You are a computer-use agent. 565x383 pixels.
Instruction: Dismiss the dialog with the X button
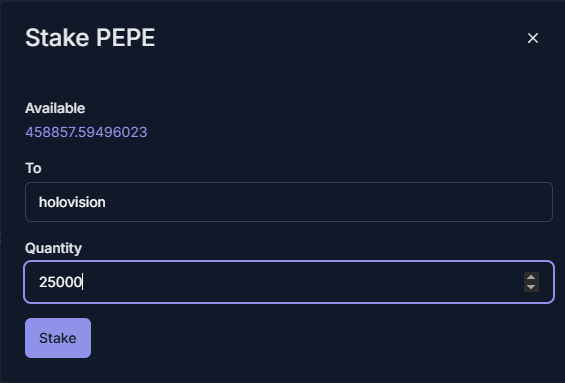(x=533, y=38)
